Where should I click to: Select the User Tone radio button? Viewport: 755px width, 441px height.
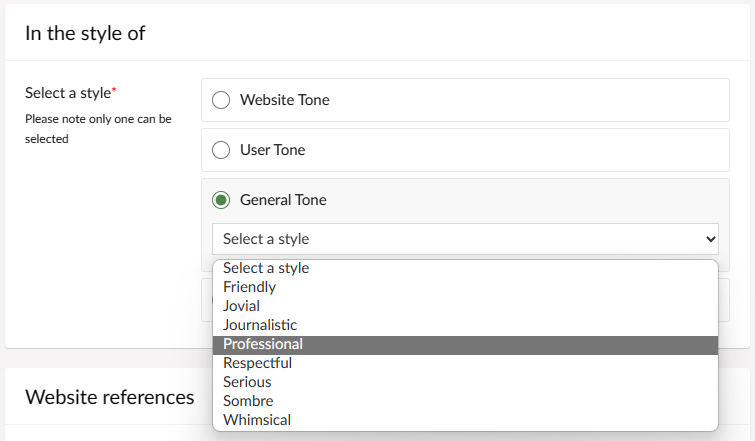pos(221,150)
